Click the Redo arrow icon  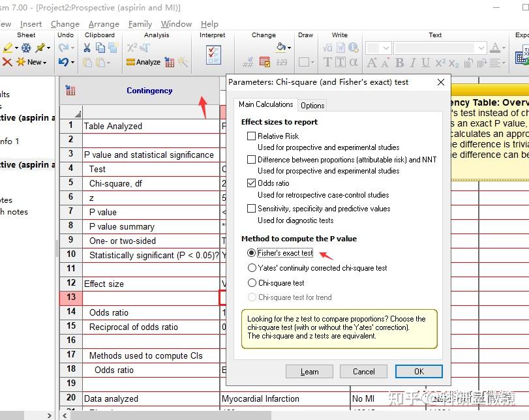[x=63, y=48]
